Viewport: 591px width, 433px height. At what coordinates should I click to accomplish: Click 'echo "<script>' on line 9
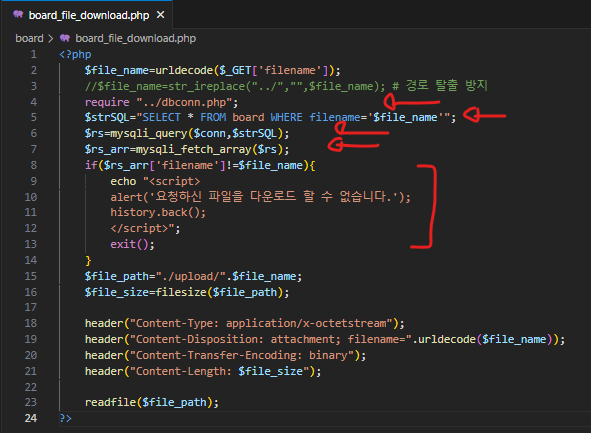point(155,181)
